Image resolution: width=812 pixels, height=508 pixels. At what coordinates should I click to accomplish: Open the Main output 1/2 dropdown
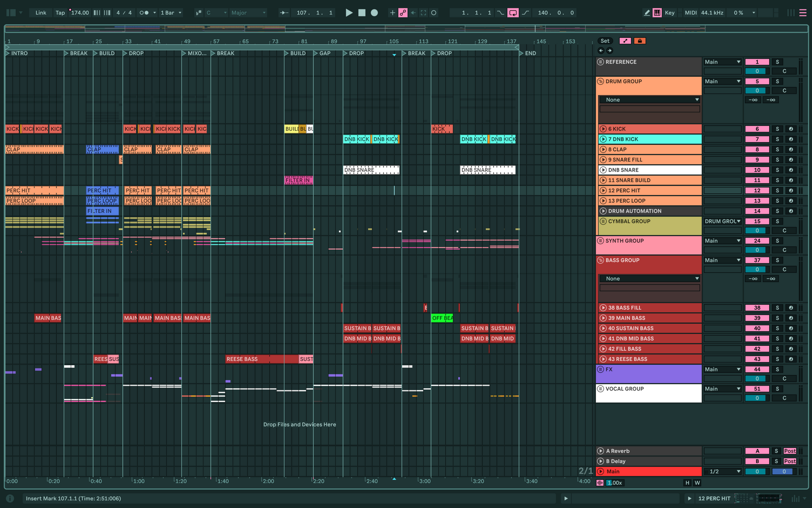723,471
